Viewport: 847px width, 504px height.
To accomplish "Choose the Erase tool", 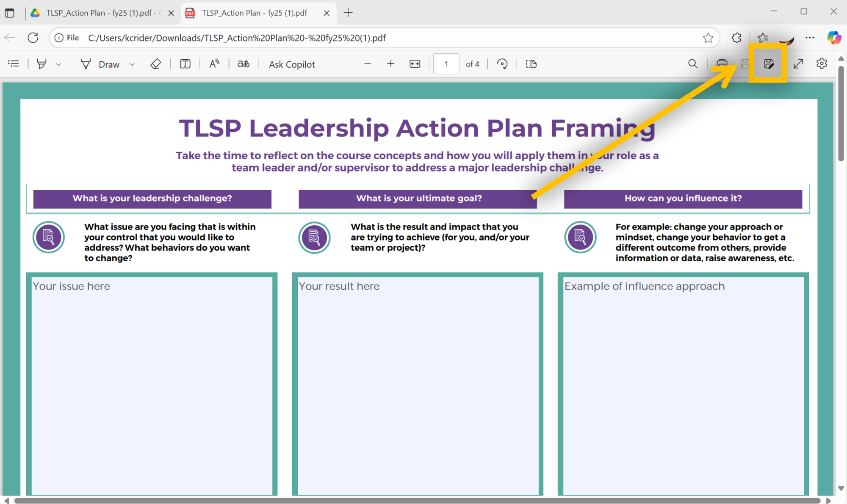I will tap(155, 64).
